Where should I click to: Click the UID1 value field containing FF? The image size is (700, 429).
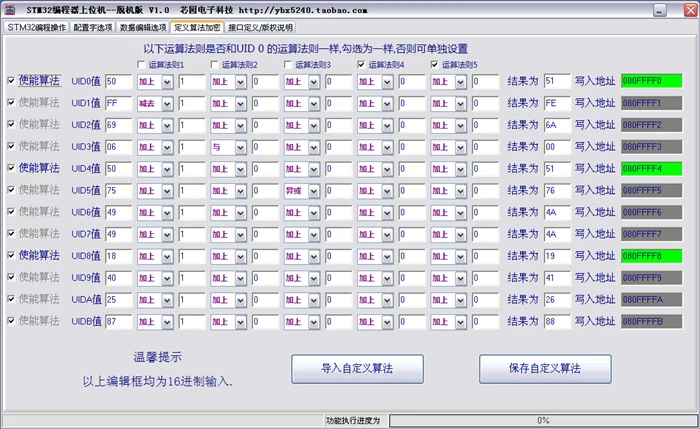pyautogui.click(x=117, y=102)
